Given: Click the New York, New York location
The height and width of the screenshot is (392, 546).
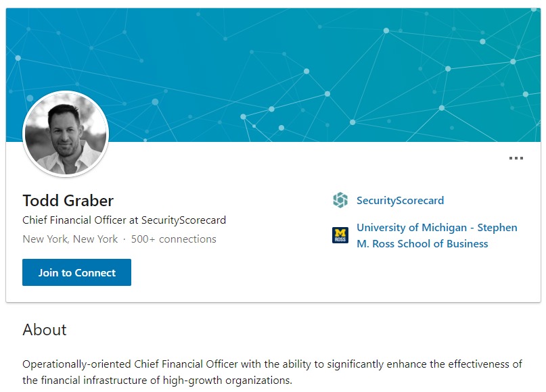Looking at the screenshot, I should [x=70, y=239].
